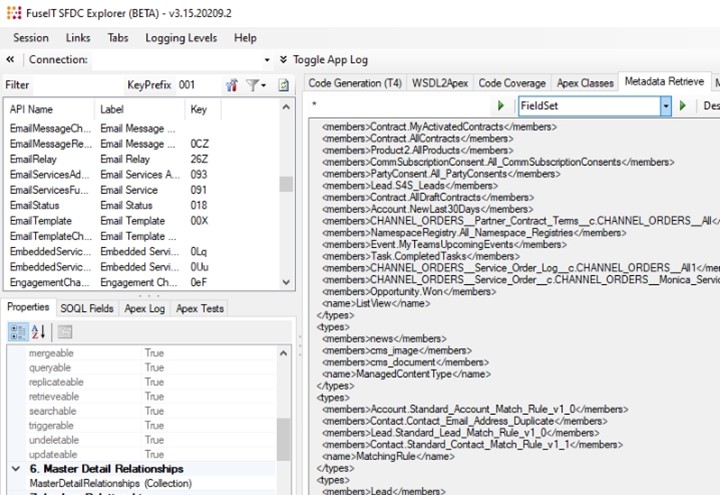The image size is (720, 495).
Task: Select the Metadata Retrieve tab
Action: [x=664, y=82]
